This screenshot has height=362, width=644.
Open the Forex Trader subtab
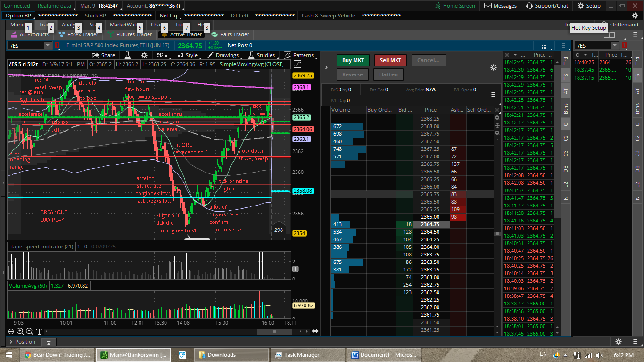coord(78,34)
